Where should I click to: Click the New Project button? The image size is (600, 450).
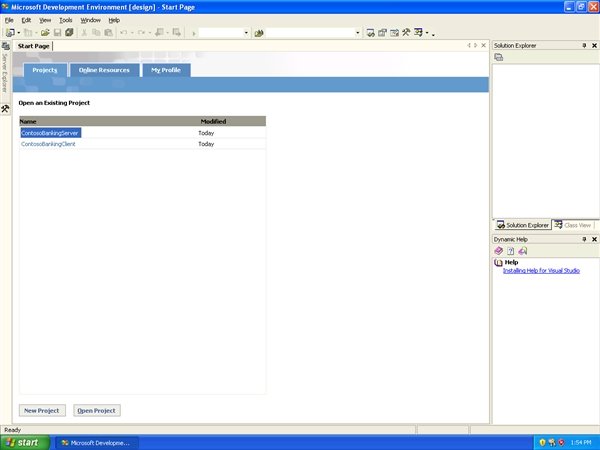point(42,411)
